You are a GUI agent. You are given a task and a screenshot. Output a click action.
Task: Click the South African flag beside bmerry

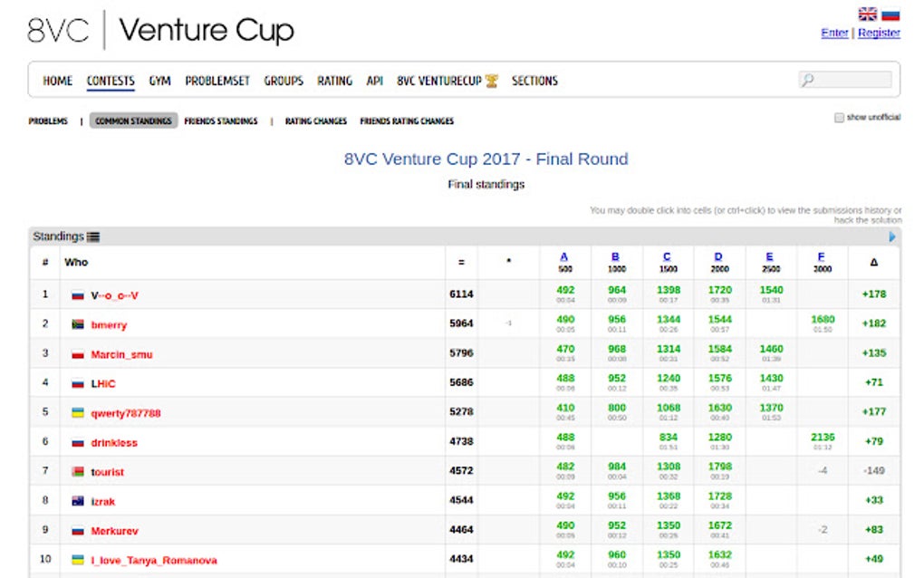click(x=76, y=324)
